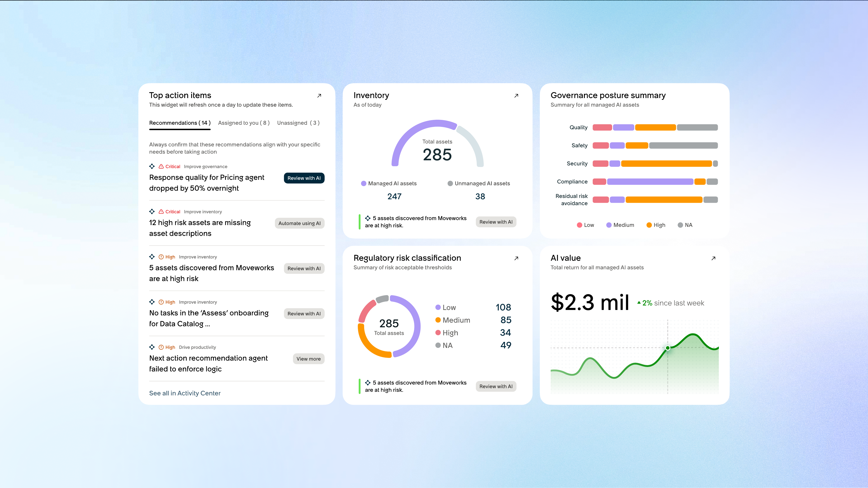Open Regulatory risk classification expand arrow

point(516,258)
